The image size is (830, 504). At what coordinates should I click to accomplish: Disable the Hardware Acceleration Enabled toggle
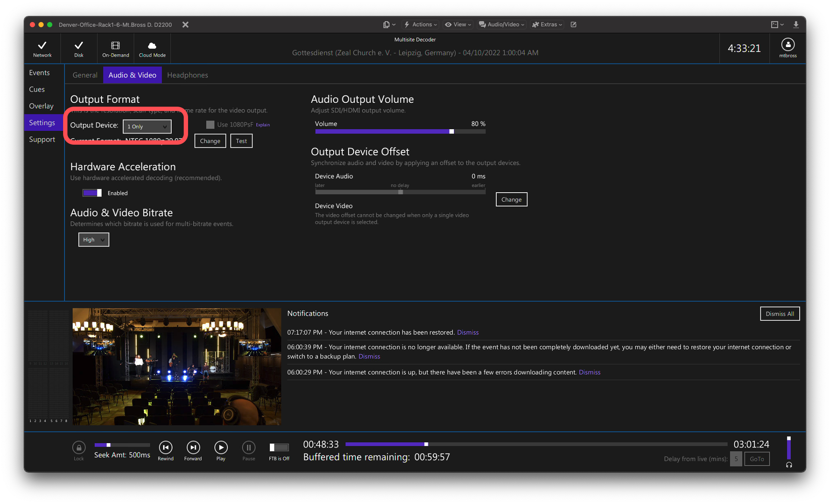(x=92, y=193)
